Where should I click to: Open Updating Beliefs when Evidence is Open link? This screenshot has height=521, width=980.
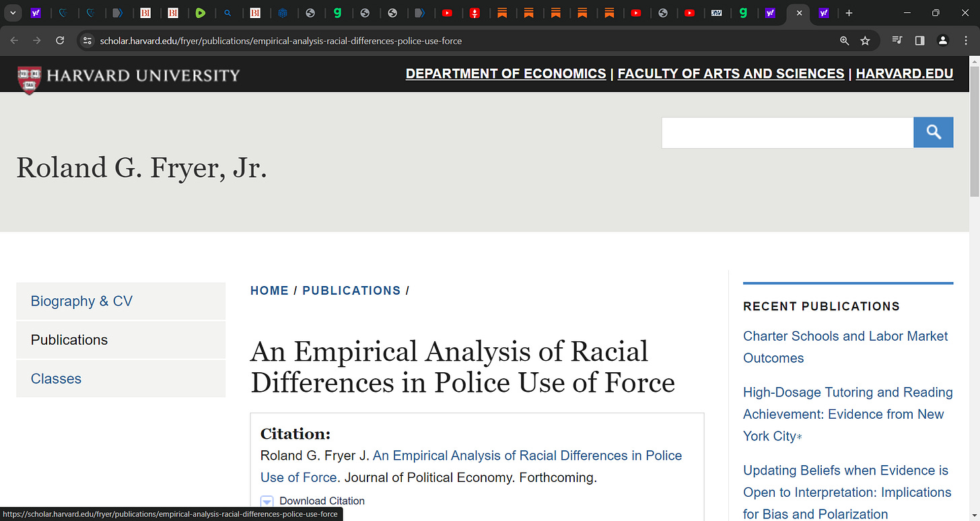pos(847,492)
